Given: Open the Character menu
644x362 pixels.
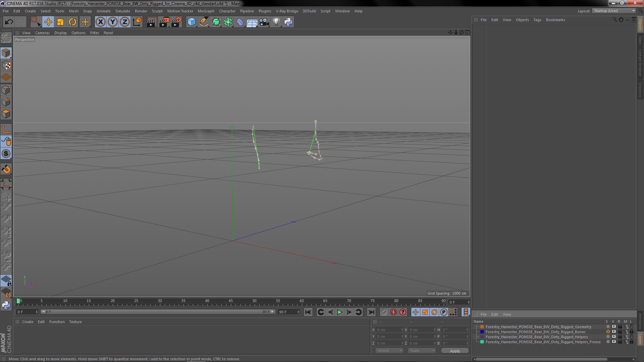Looking at the screenshot, I should (227, 11).
